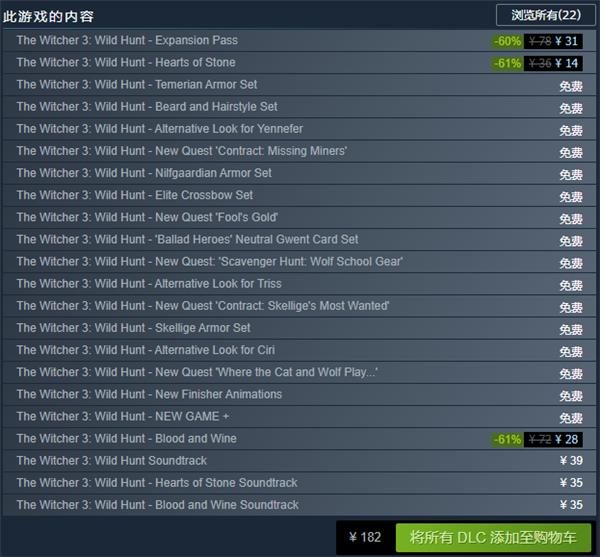The image size is (600, 557).
Task: Select 'Contract: Missing Miners' quest DLC
Action: [x=299, y=151]
